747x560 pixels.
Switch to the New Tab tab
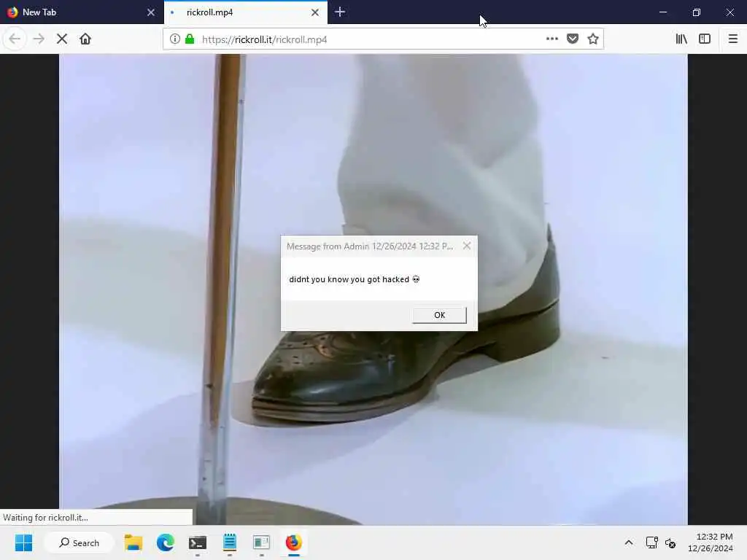coord(82,12)
